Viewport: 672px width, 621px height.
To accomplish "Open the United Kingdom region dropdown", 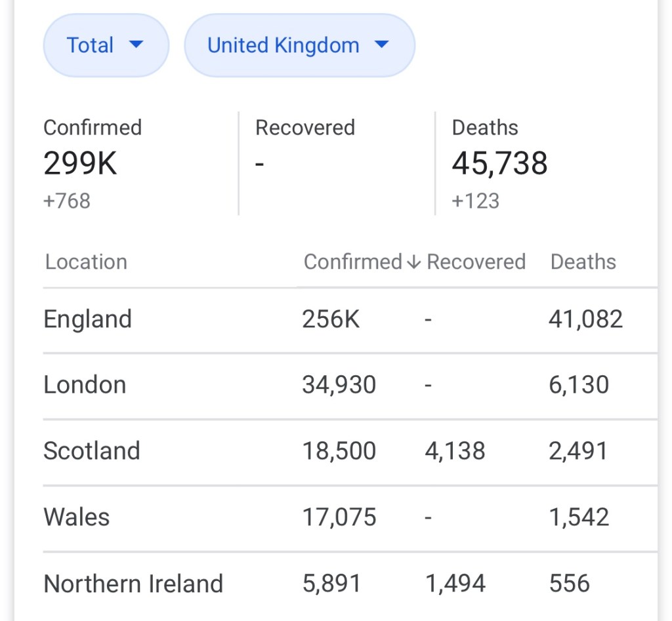I will (299, 45).
